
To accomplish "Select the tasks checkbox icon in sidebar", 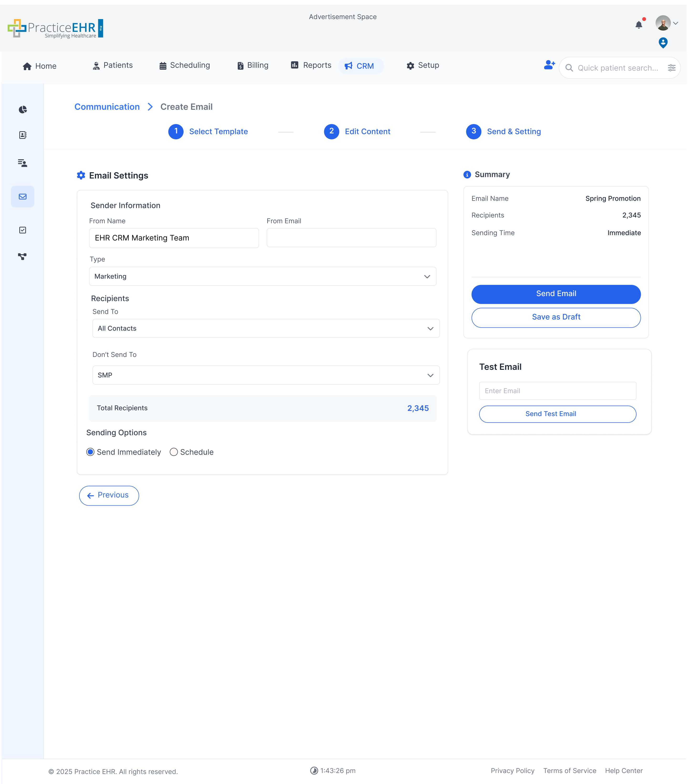I will click(23, 230).
